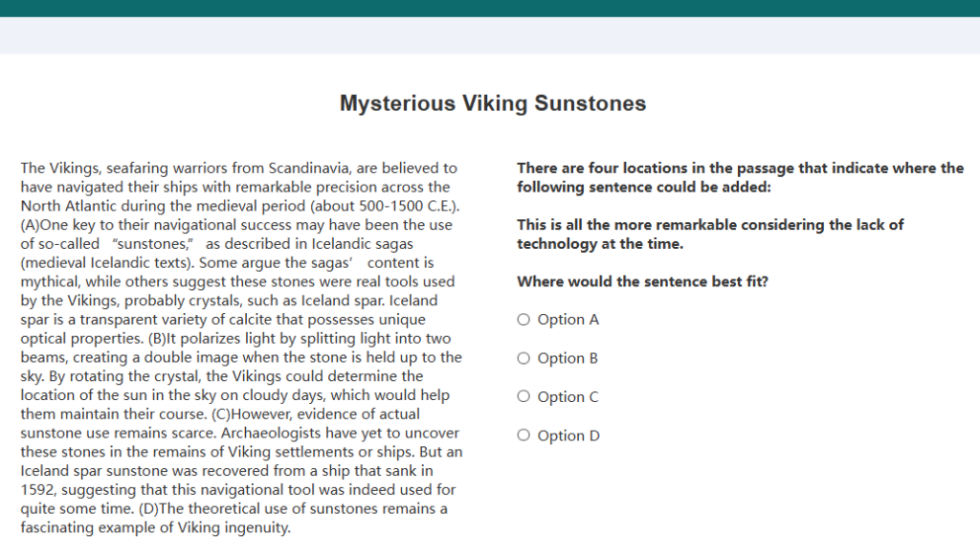Click the dark teal header bar
Image resolution: width=980 pixels, height=559 pixels.
tap(490, 8)
